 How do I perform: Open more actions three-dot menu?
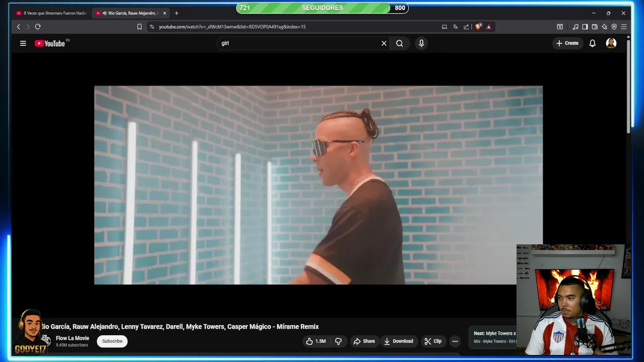click(x=455, y=341)
